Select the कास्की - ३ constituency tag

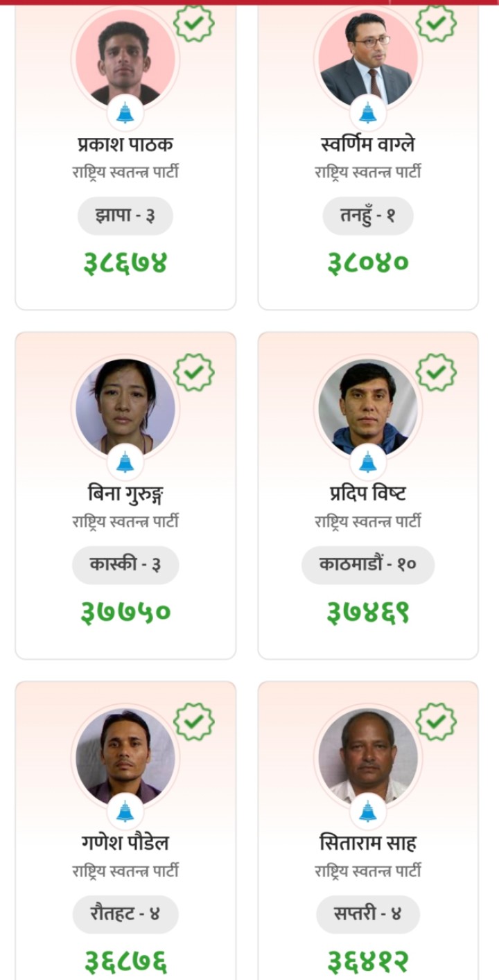(x=125, y=566)
